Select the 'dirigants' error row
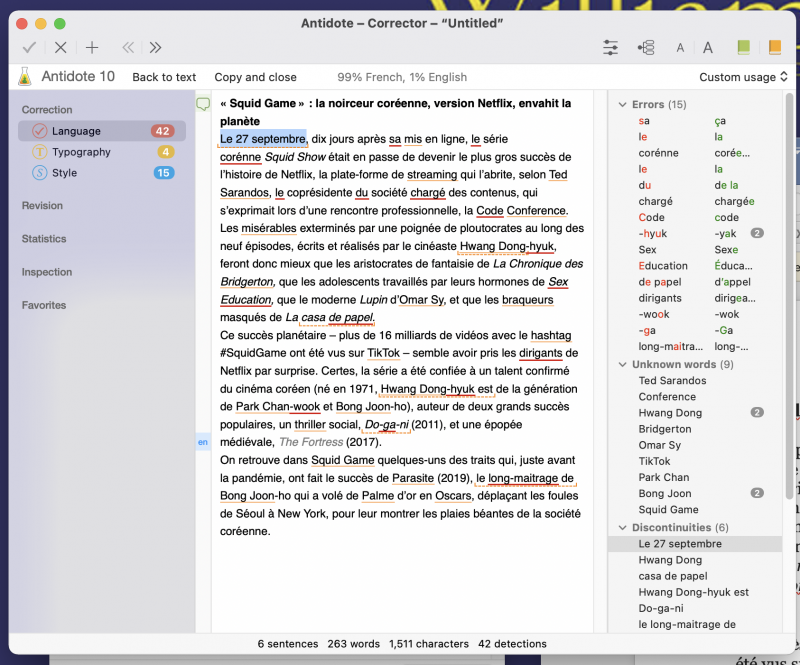Screen dimensions: 800x665 696,299
